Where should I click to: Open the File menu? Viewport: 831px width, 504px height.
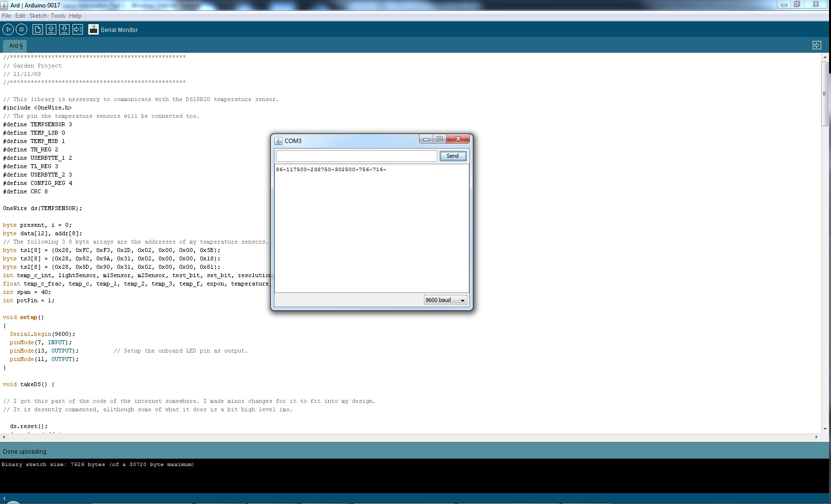[6, 16]
